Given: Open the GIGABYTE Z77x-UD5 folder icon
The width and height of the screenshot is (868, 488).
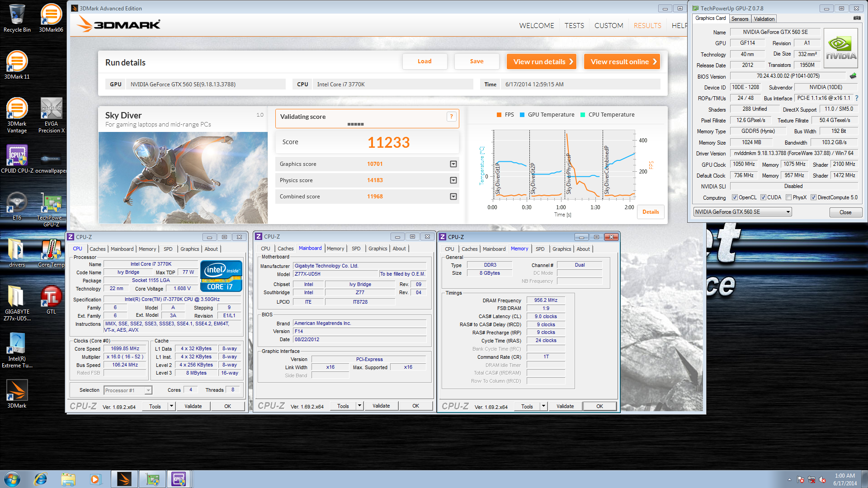Looking at the screenshot, I should [17, 303].
